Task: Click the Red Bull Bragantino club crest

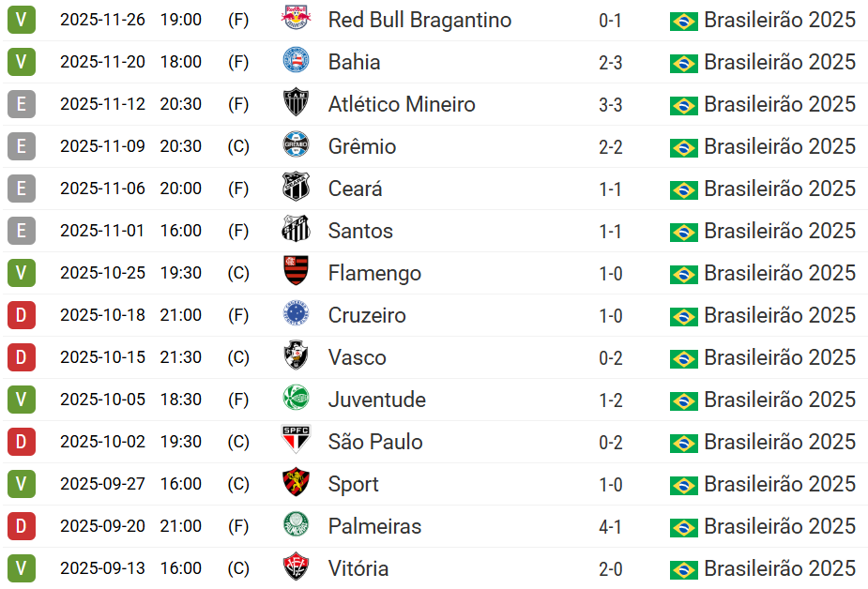Action: point(296,19)
